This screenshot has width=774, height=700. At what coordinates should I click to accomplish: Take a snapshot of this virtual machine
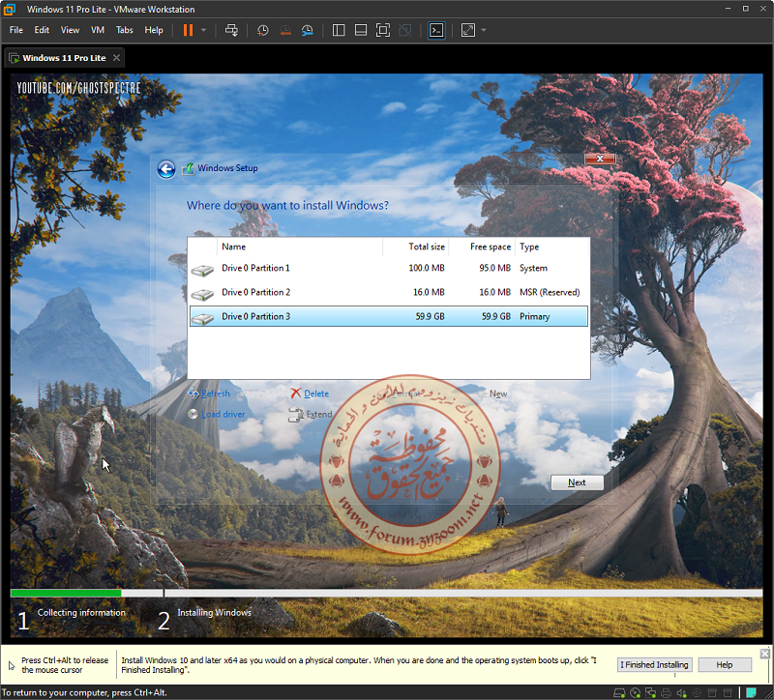pos(262,30)
